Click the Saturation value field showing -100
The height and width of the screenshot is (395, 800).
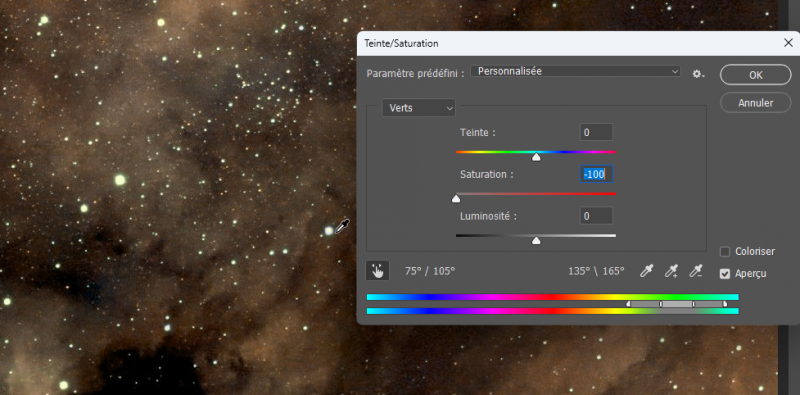596,175
